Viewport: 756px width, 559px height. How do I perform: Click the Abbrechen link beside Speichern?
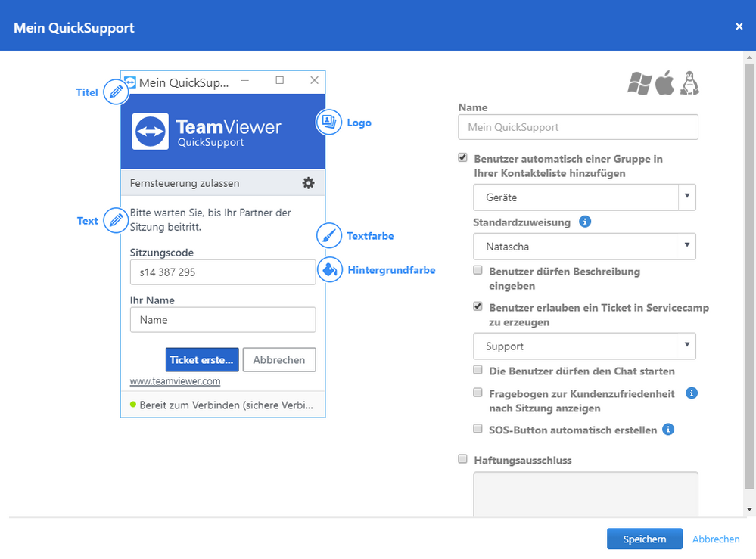(x=716, y=539)
